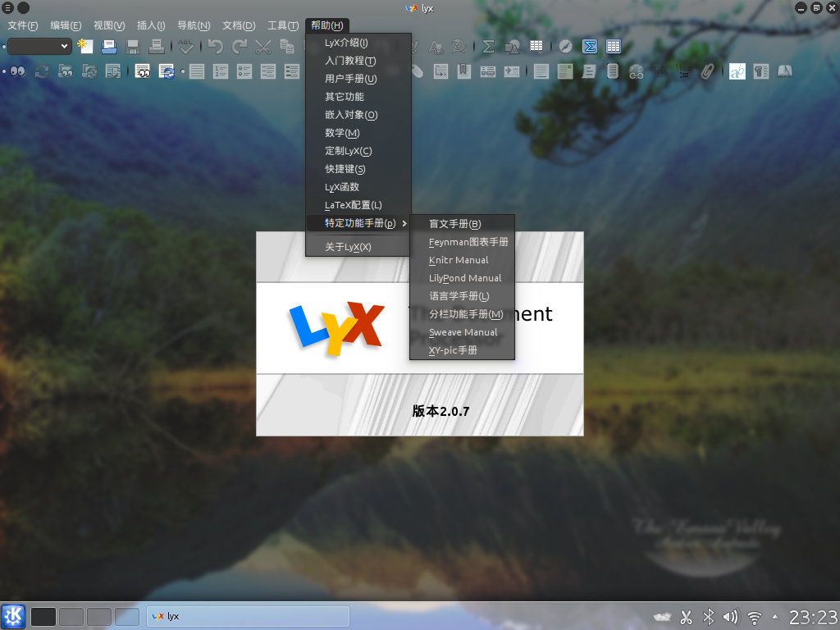Open the paragraph style combo box
Screen dimensions: 840x630
39,47
